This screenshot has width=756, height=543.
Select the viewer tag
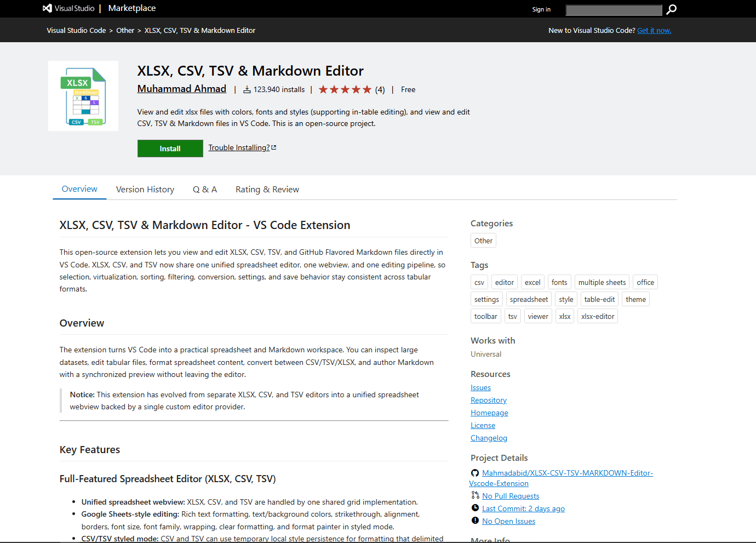[x=538, y=316]
